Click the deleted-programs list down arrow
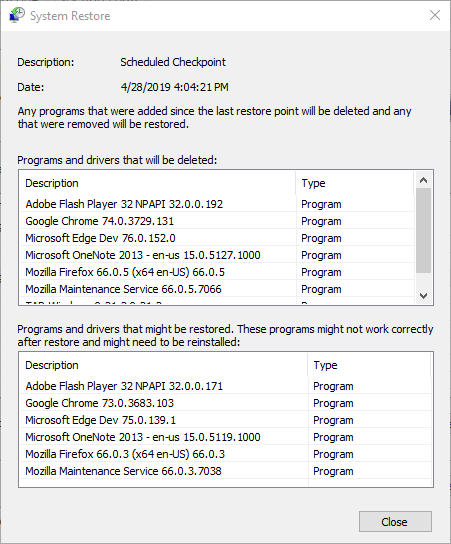 [423, 296]
